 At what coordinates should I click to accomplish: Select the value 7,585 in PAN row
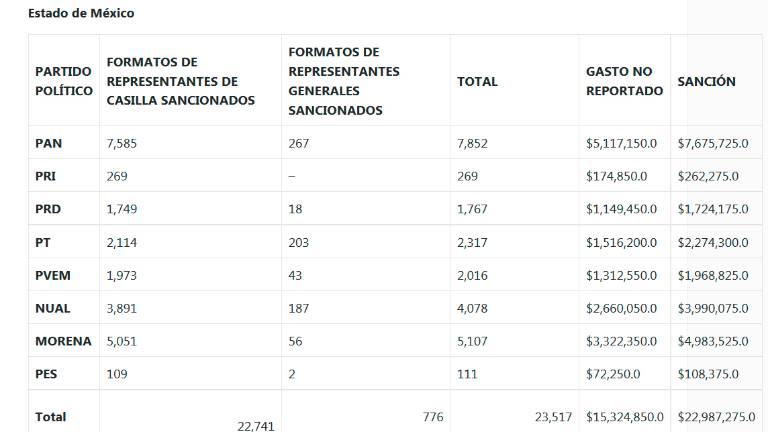(123, 143)
